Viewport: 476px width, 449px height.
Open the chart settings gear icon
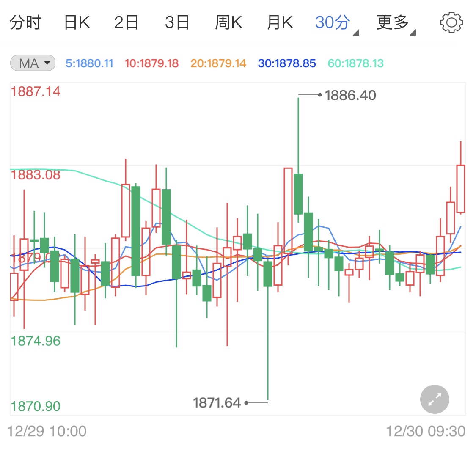451,22
